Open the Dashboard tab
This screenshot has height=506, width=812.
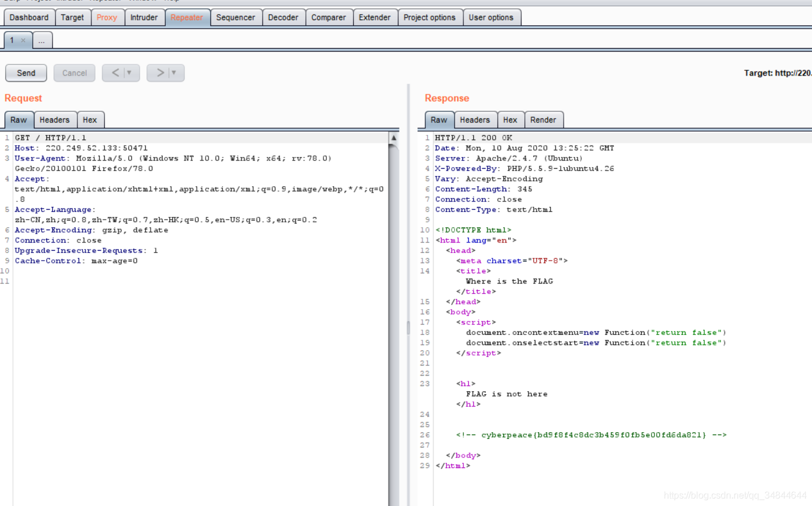(x=29, y=18)
